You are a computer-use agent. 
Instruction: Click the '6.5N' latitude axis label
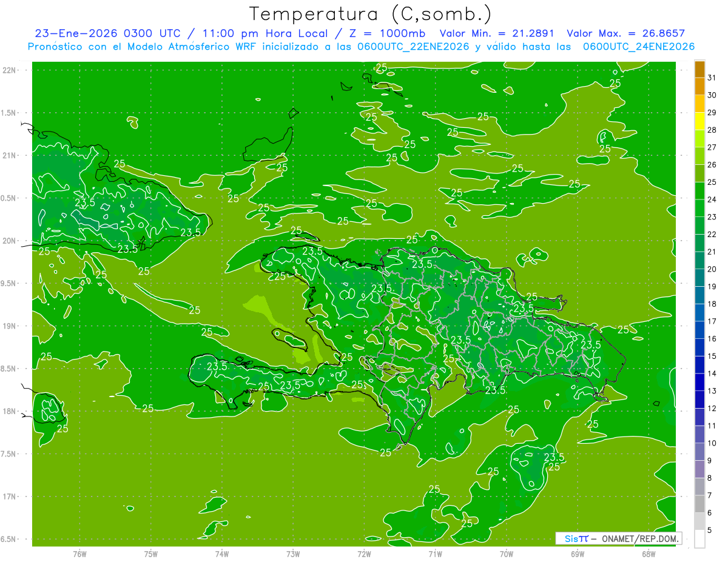(x=8, y=540)
